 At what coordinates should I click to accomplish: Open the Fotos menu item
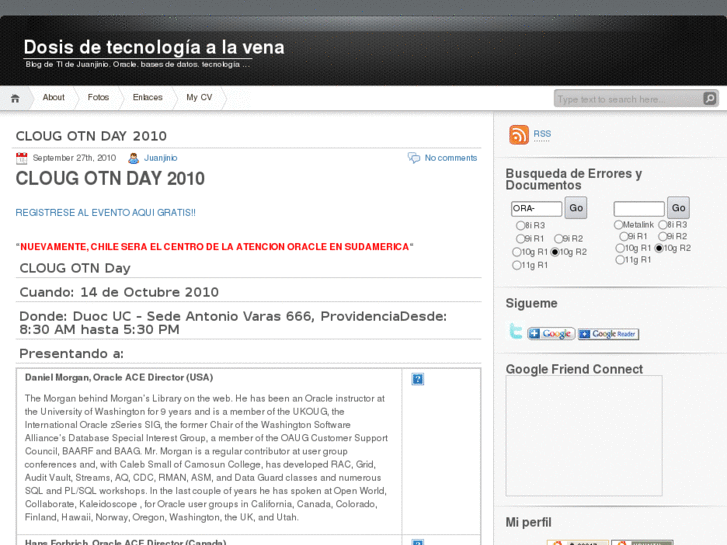pyautogui.click(x=98, y=97)
